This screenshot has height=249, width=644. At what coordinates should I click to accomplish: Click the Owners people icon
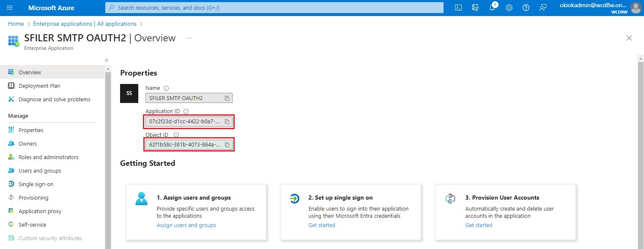[11, 143]
